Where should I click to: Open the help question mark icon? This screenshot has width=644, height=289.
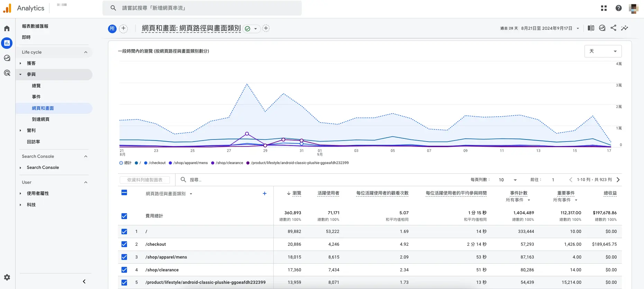click(619, 8)
